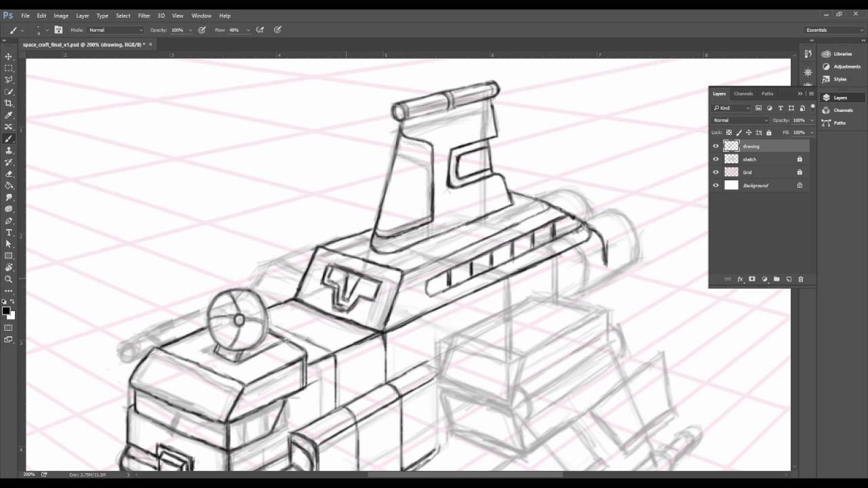This screenshot has height=488, width=868.
Task: Select the Move tool
Action: (x=9, y=56)
